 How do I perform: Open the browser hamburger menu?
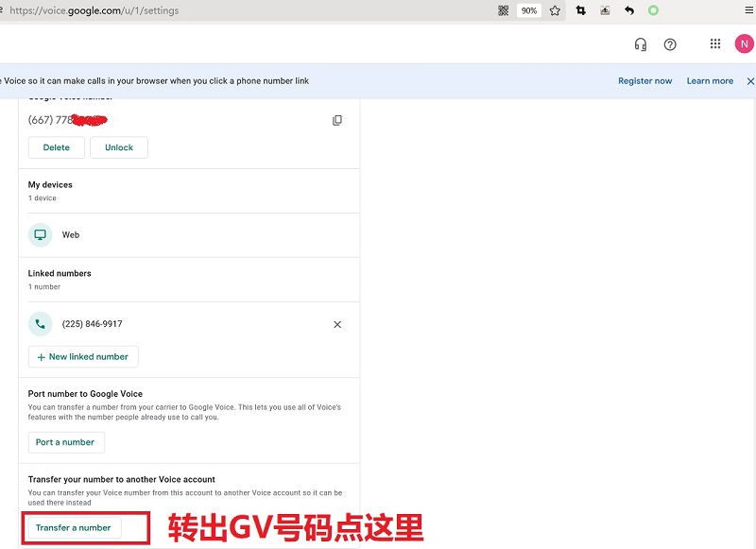(x=749, y=10)
